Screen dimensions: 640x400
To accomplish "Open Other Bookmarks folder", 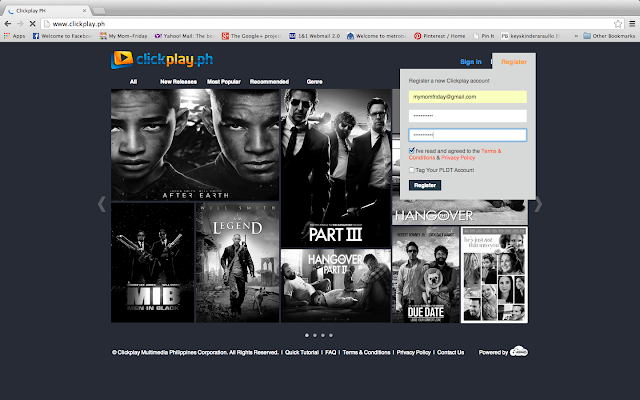I will click(609, 36).
